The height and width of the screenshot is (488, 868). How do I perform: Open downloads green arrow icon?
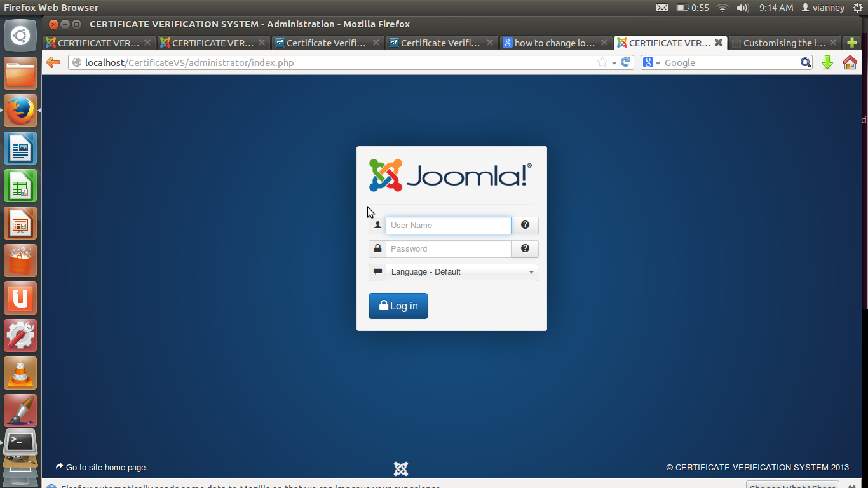tap(827, 62)
